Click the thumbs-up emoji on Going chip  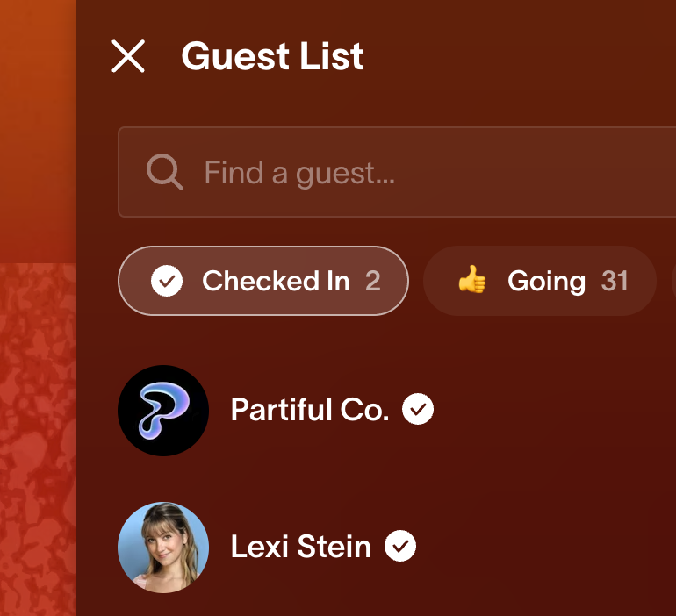coord(472,280)
